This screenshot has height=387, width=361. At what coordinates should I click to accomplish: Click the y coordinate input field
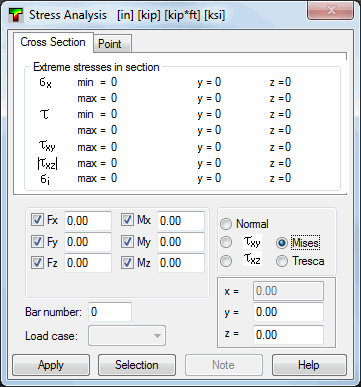[x=288, y=312]
